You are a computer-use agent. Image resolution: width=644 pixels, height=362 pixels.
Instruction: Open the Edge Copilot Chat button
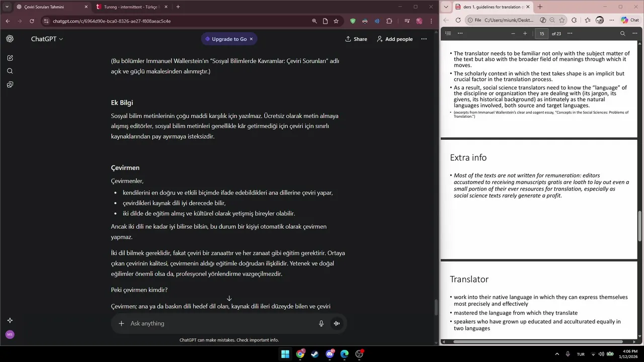pyautogui.click(x=630, y=20)
